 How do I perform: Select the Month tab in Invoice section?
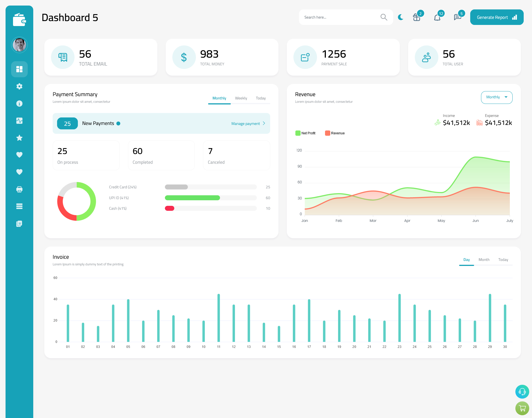(x=484, y=260)
